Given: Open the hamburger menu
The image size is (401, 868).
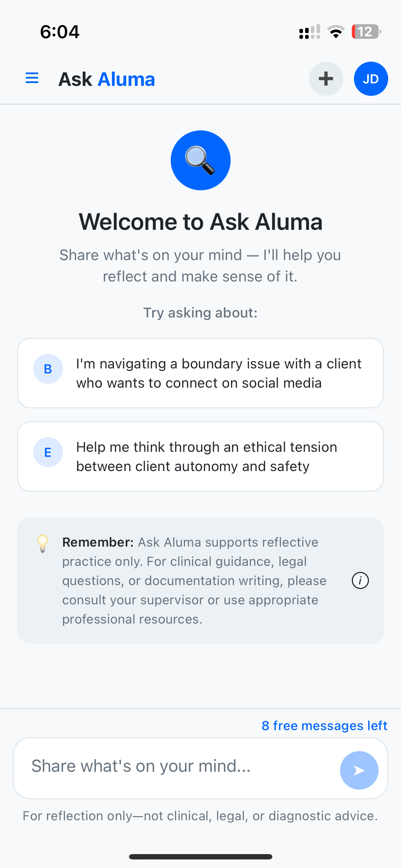Looking at the screenshot, I should 32,78.
